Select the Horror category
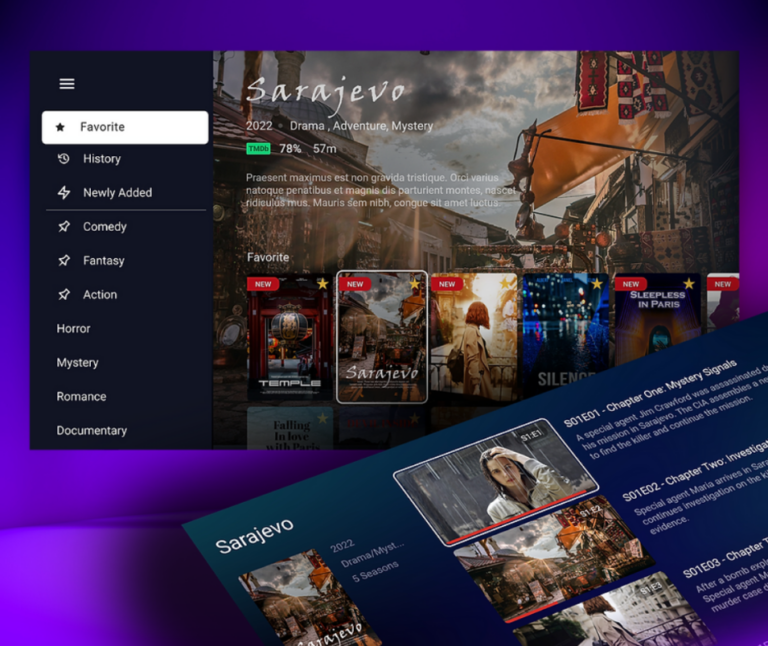This screenshot has height=646, width=768. click(x=73, y=329)
